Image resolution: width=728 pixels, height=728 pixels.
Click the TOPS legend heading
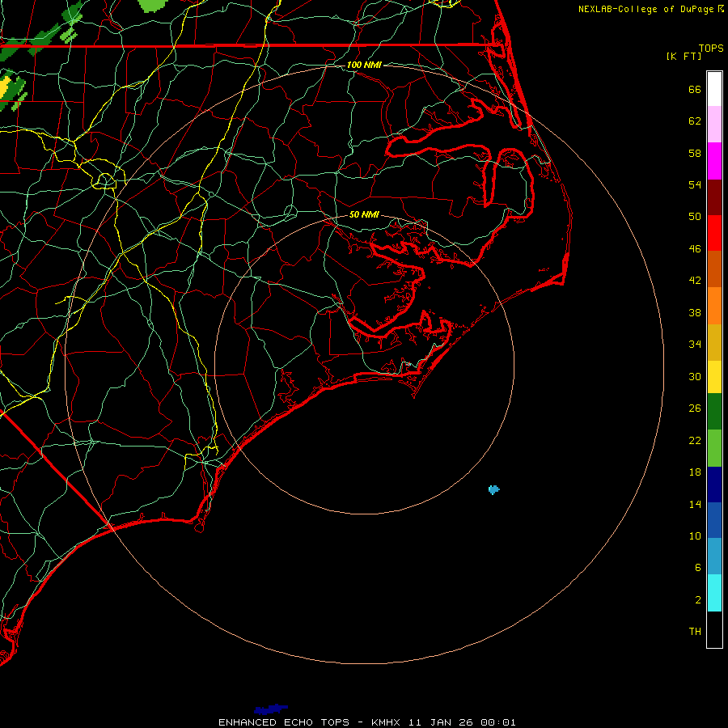(710, 48)
